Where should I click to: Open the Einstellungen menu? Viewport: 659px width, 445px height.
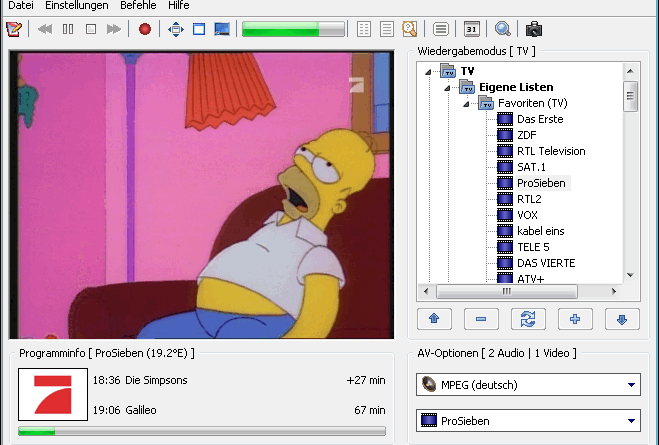coord(76,6)
